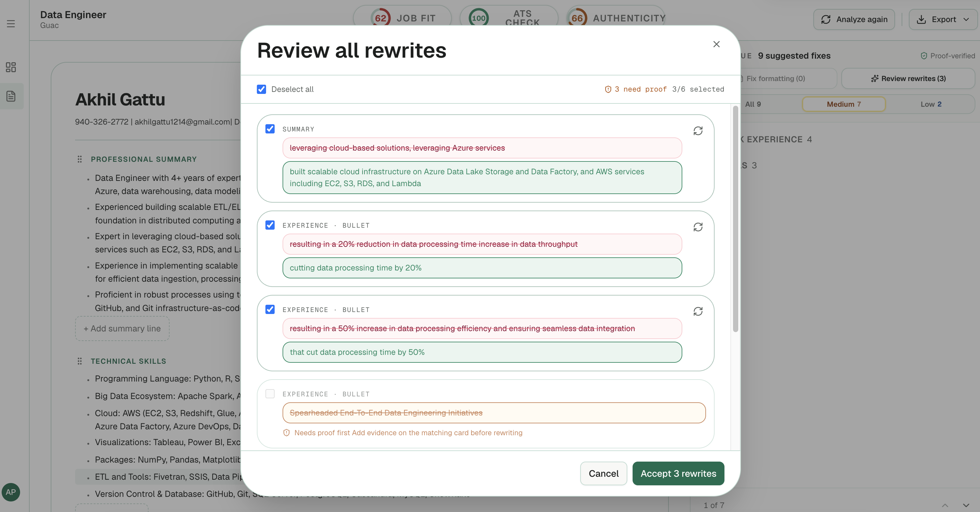Go to next fix with the down chevron
The width and height of the screenshot is (980, 512).
[966, 505]
